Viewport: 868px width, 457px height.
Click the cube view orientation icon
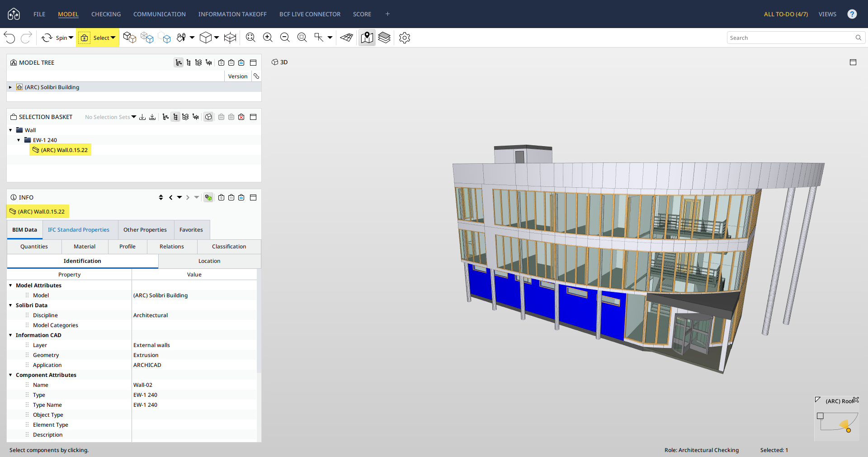206,38
